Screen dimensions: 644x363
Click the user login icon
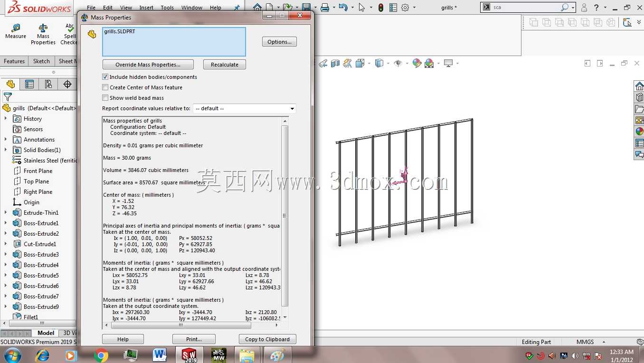tap(584, 8)
